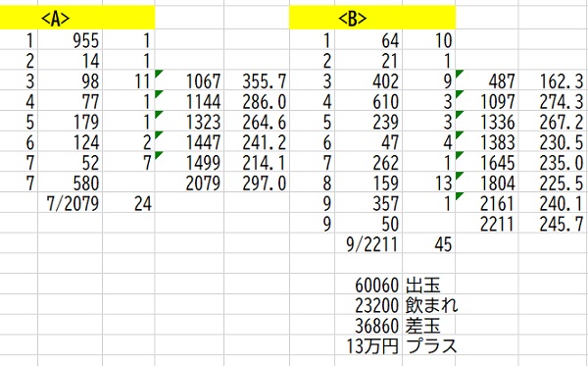This screenshot has width=588, height=366.
Task: Click the cell containing 2211
Action: click(x=487, y=224)
